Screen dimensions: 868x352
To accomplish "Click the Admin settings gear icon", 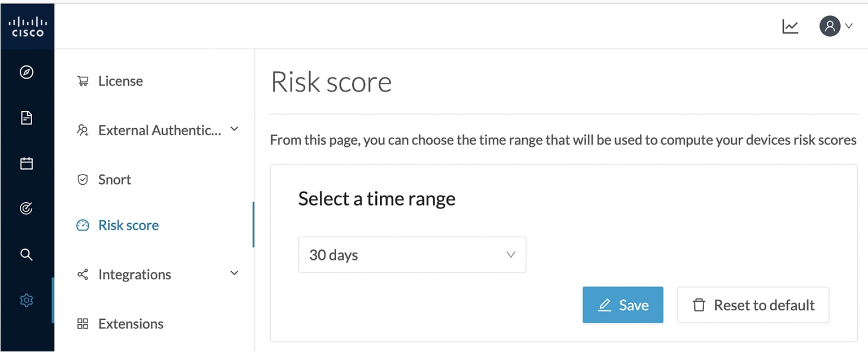I will pyautogui.click(x=26, y=300).
